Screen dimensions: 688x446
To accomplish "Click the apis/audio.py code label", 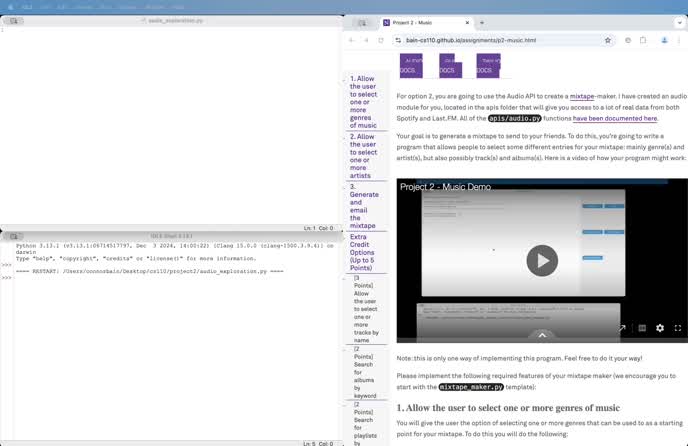I will [x=515, y=118].
